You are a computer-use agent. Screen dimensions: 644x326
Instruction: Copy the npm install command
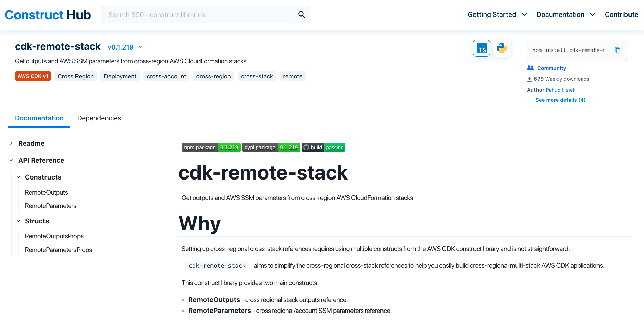pos(618,50)
